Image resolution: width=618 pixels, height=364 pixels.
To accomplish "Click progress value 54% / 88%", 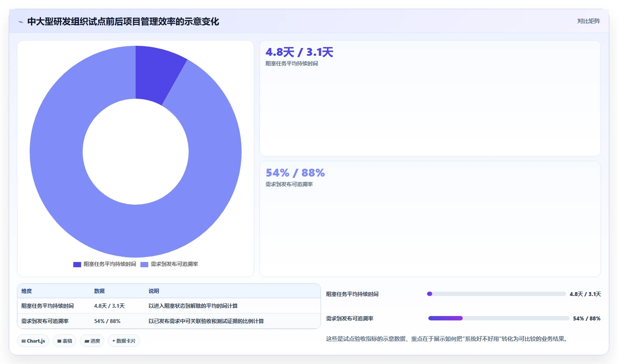I will pyautogui.click(x=587, y=319).
